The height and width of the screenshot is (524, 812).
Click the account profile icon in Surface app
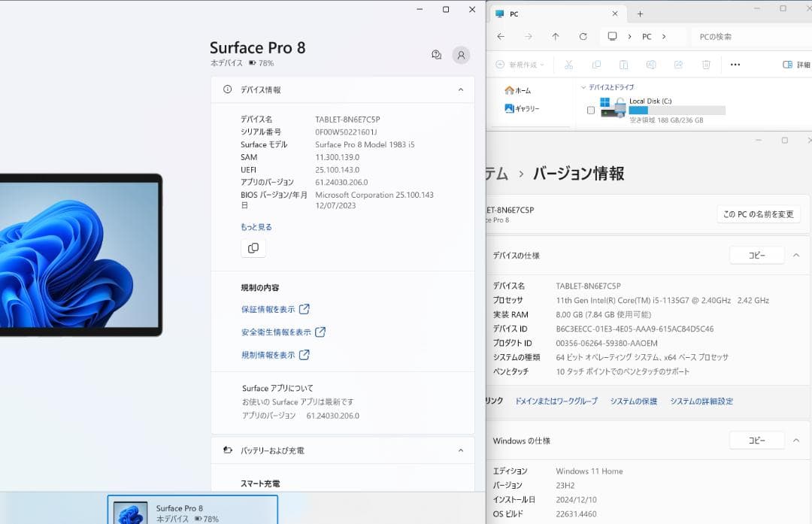461,55
